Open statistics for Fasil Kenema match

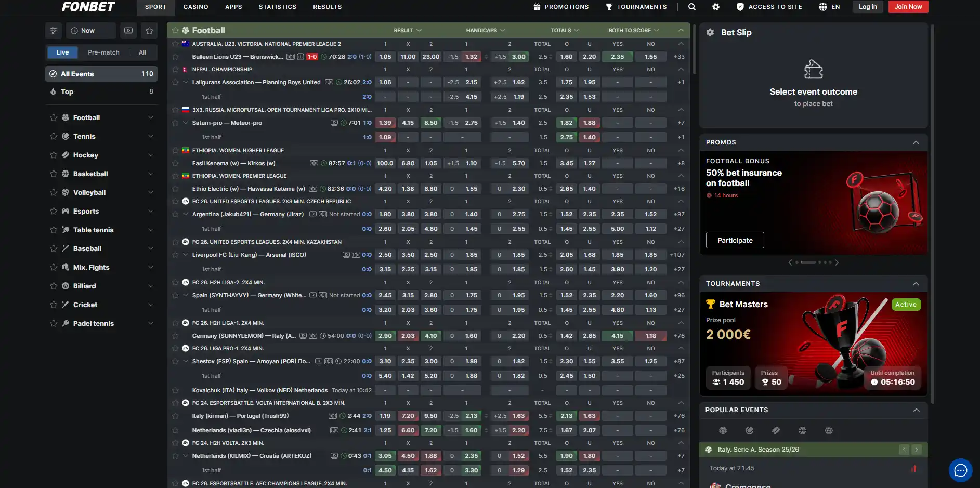coord(314,163)
